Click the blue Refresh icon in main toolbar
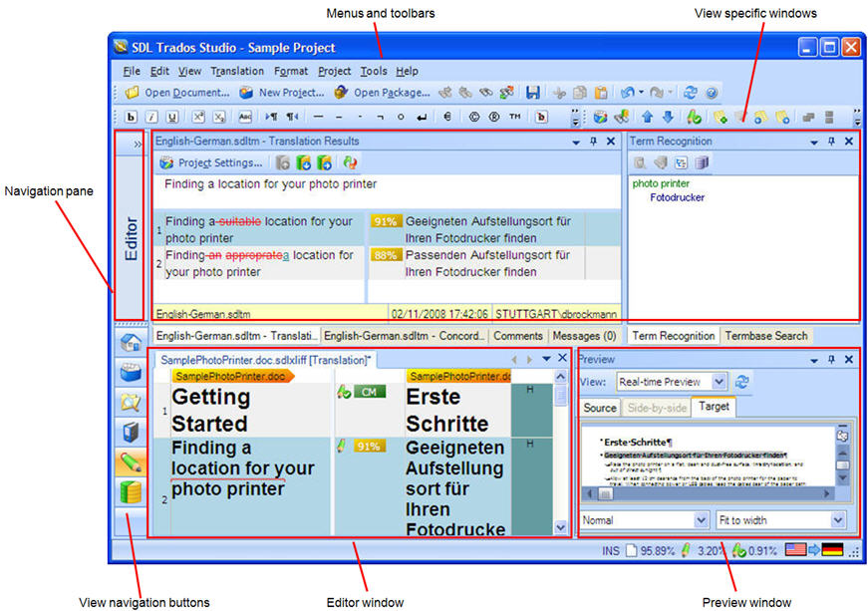This screenshot has width=868, height=611. [690, 93]
